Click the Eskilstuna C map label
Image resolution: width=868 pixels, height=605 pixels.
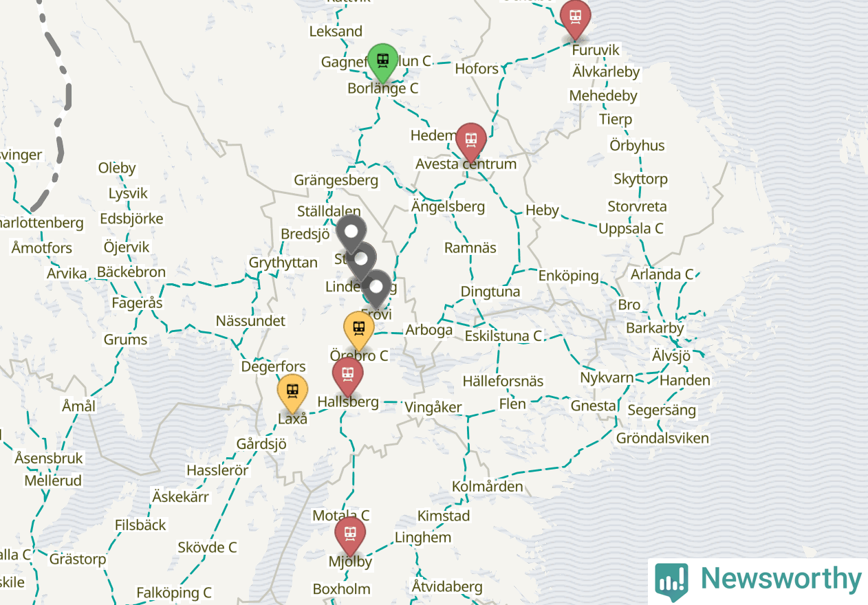pyautogui.click(x=503, y=336)
